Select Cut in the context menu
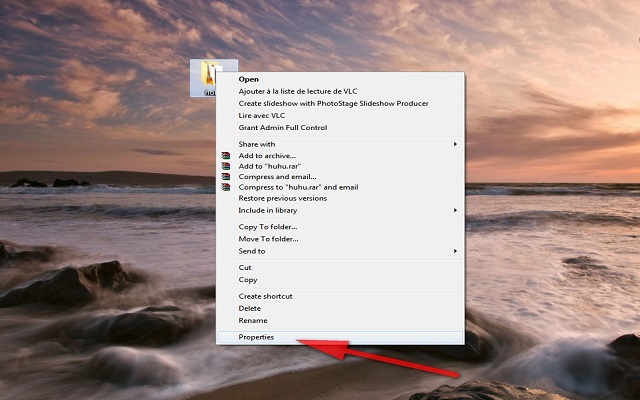Image resolution: width=640 pixels, height=400 pixels. click(x=245, y=267)
